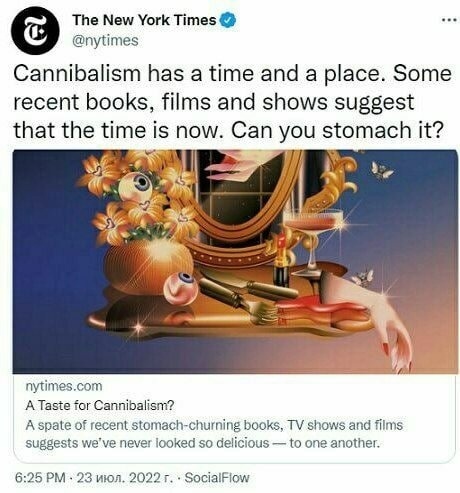The width and height of the screenshot is (460, 493).
Task: Click the blue verified badge
Action: (x=229, y=20)
